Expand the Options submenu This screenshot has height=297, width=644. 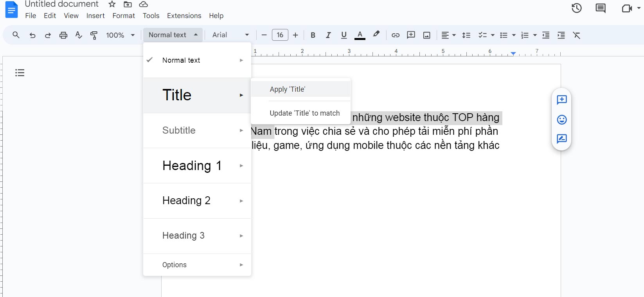(197, 265)
